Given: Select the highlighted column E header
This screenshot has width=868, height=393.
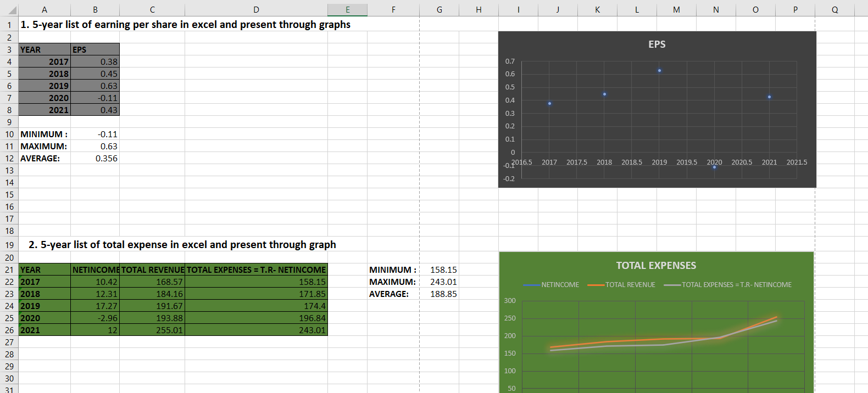Looking at the screenshot, I should (347, 9).
